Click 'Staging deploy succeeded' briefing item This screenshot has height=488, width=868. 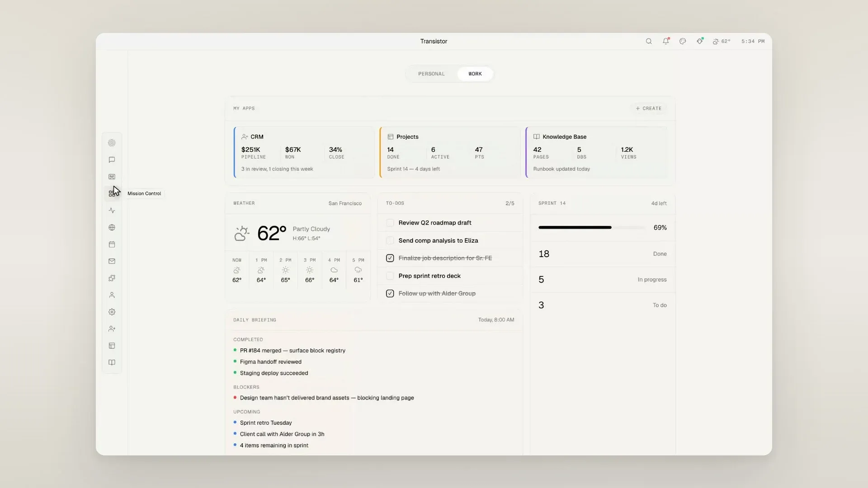[274, 373]
